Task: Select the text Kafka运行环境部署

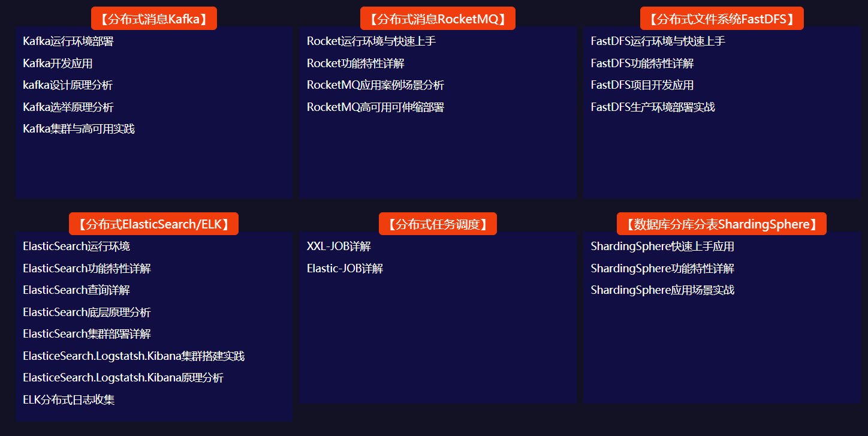Action: pos(68,41)
